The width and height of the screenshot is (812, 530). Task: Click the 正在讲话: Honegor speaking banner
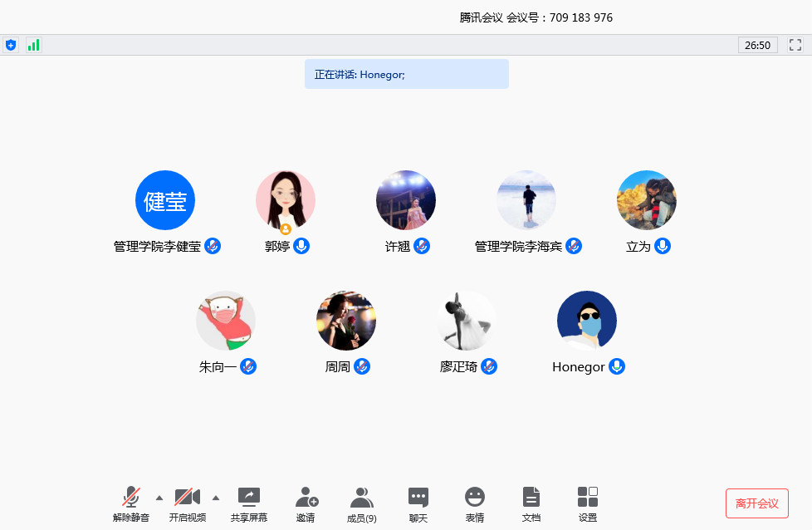tap(407, 74)
